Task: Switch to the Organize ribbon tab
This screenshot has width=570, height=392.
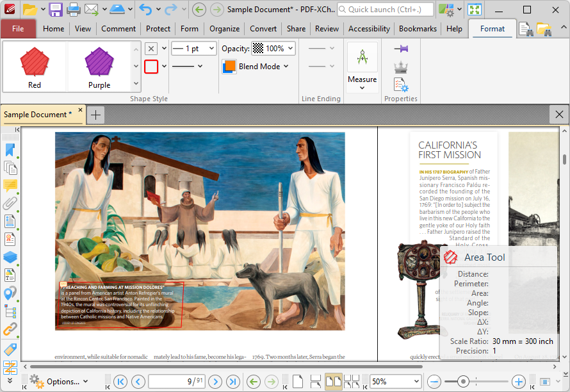Action: (224, 29)
